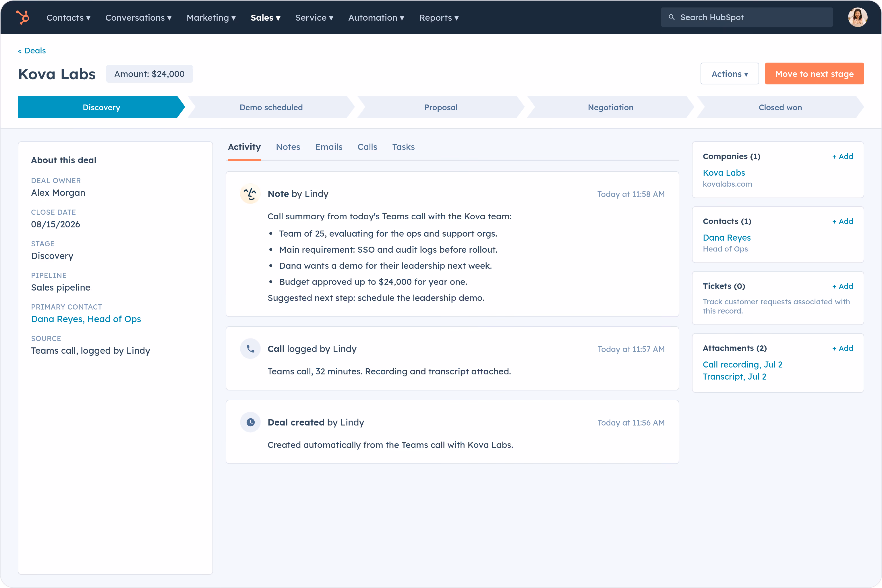Click deal owner Alex Morgan
The width and height of the screenshot is (882, 588).
[x=58, y=193]
